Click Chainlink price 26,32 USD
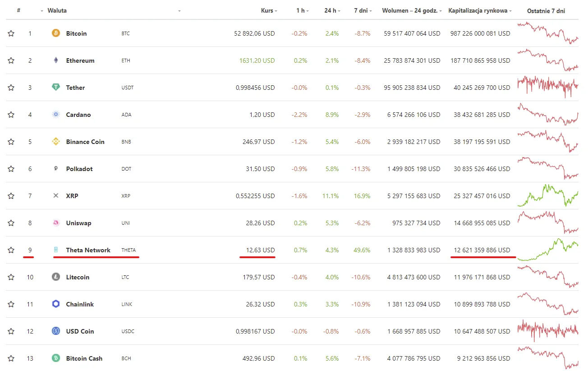The image size is (588, 371). [x=260, y=304]
